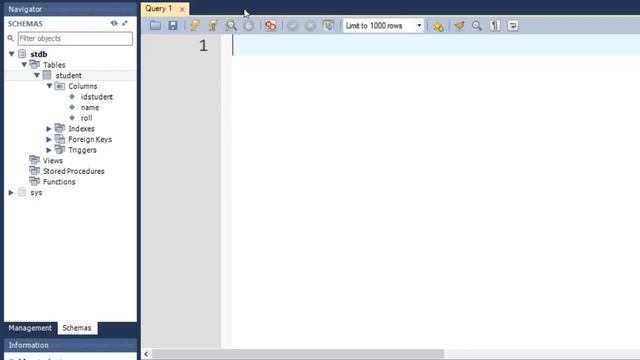Maximize the schemas panel with arrows icon
Screen dimensions: 640x360
point(125,23)
